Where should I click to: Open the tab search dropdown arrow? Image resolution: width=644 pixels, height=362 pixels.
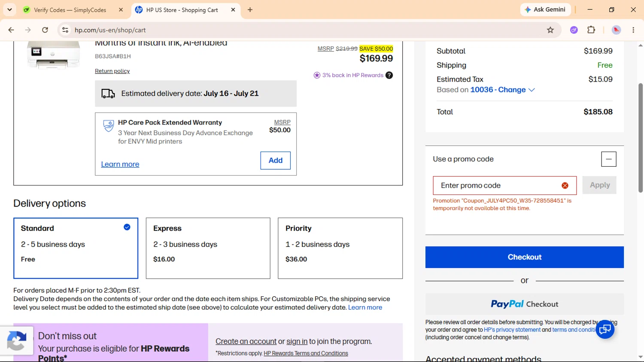click(x=9, y=9)
